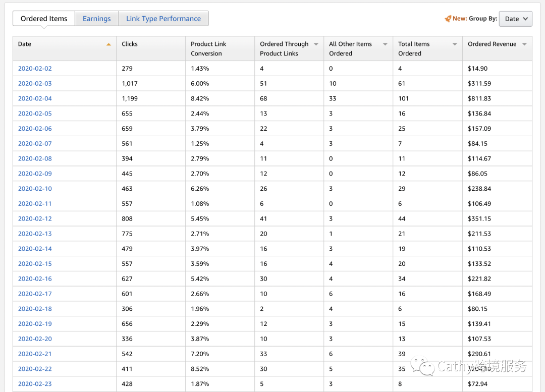545x392 pixels.
Task: Click the Clicks column header
Action: tap(130, 44)
